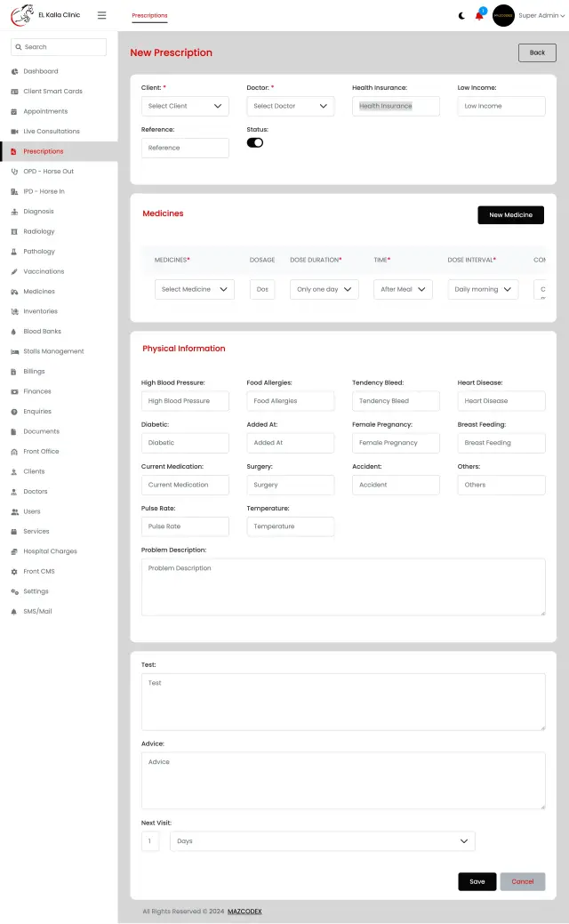Click the Front Office home icon
The width and height of the screenshot is (569, 924).
(x=14, y=452)
